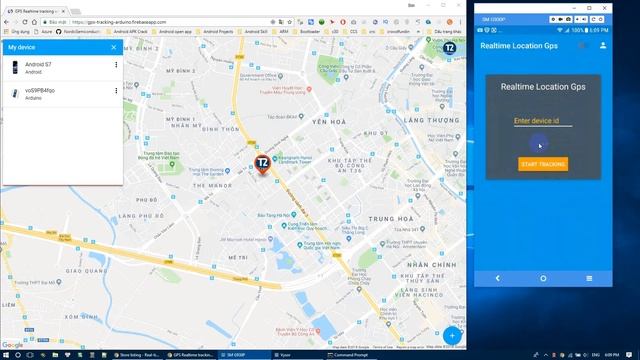Close the GPS Realtime tracking tab
Viewport: 640px width, 360px height.
[63, 11]
